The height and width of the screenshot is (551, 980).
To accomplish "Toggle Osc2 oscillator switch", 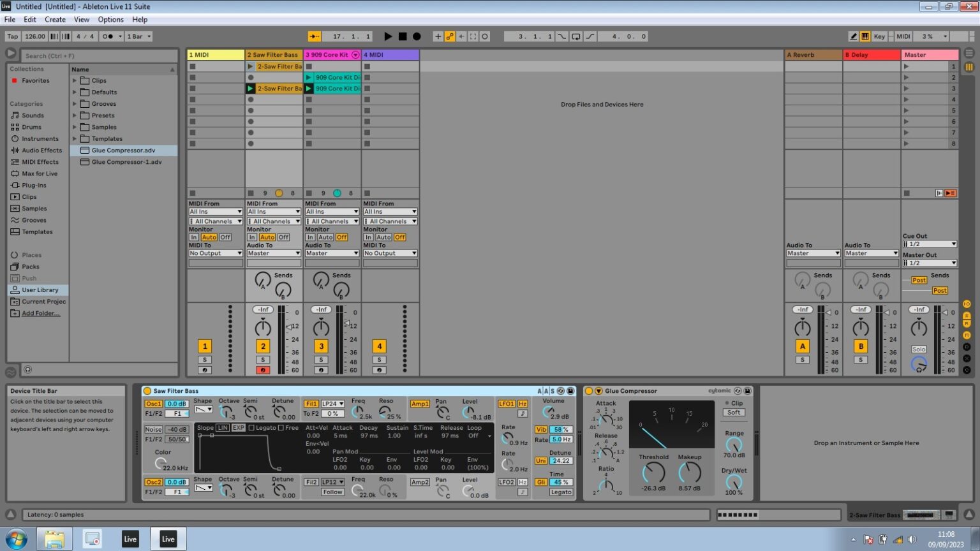I will pos(154,482).
